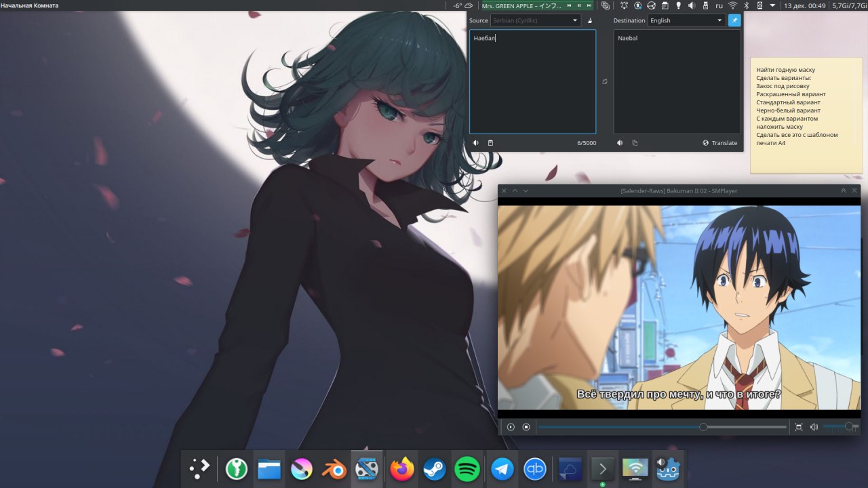This screenshot has height=488, width=868.
Task: Swap source and destination languages
Action: (x=605, y=81)
